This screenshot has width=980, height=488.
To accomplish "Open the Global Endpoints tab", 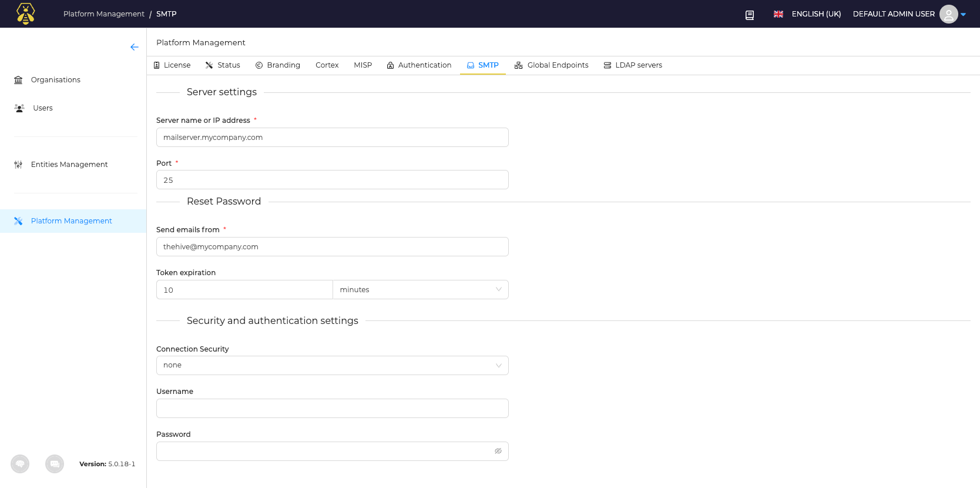I will (x=551, y=65).
